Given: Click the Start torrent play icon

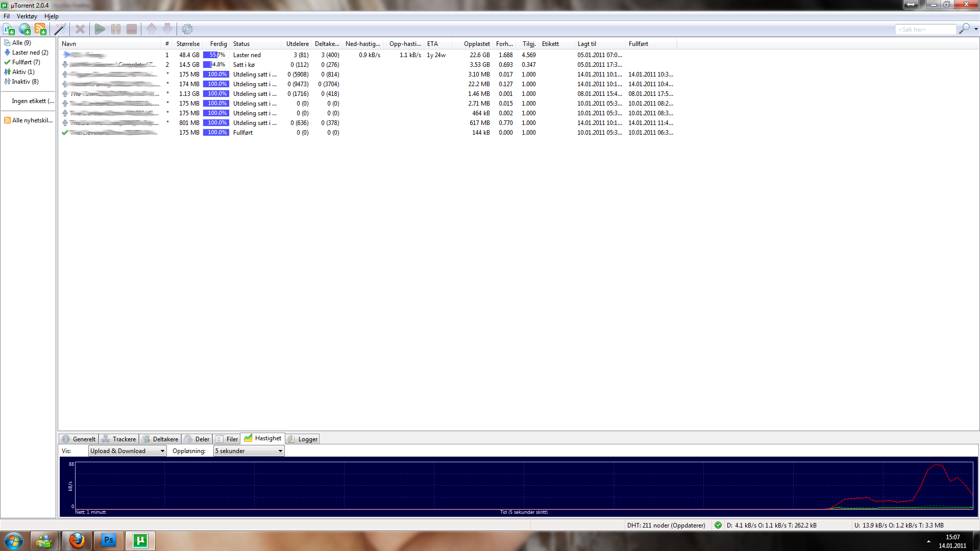Looking at the screenshot, I should point(100,29).
